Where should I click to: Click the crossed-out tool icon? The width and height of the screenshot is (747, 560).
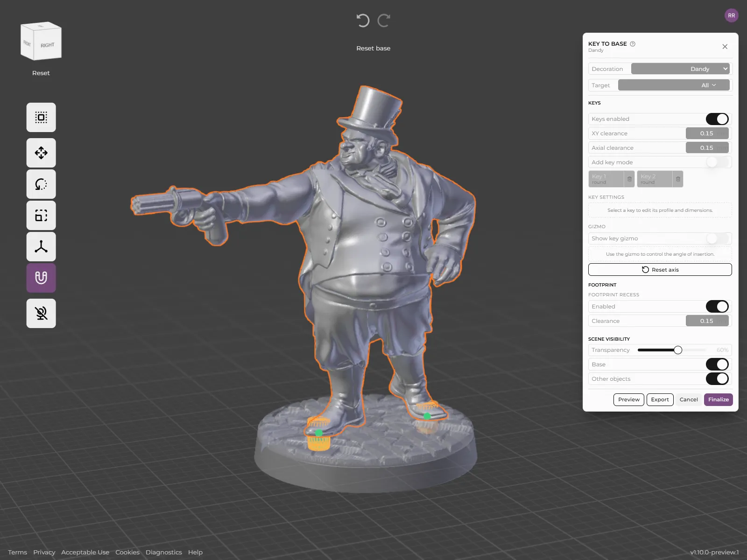[41, 313]
